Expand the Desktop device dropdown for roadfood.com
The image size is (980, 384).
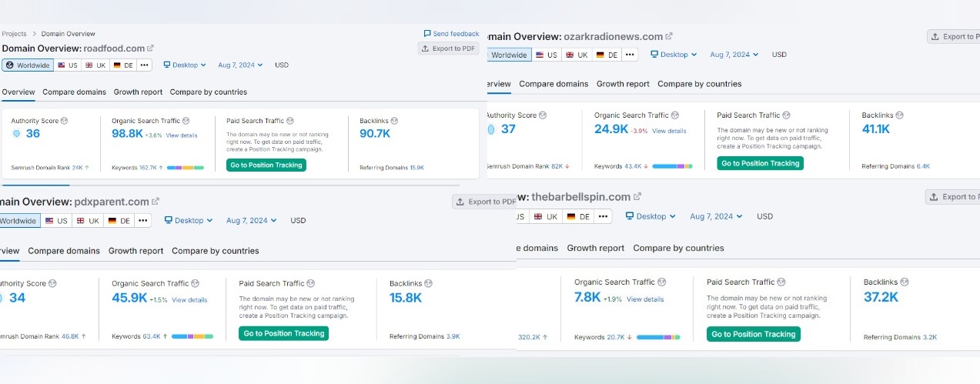[185, 65]
